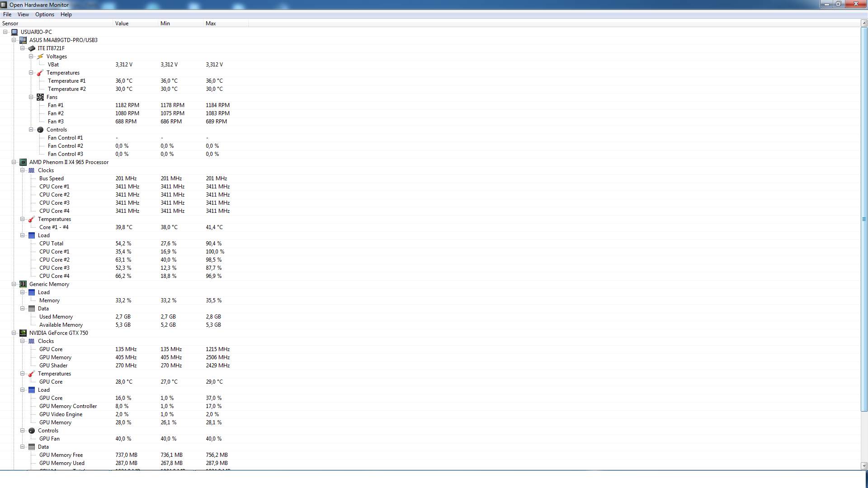
Task: Click the ASUS mainboard icon
Action: (23, 40)
